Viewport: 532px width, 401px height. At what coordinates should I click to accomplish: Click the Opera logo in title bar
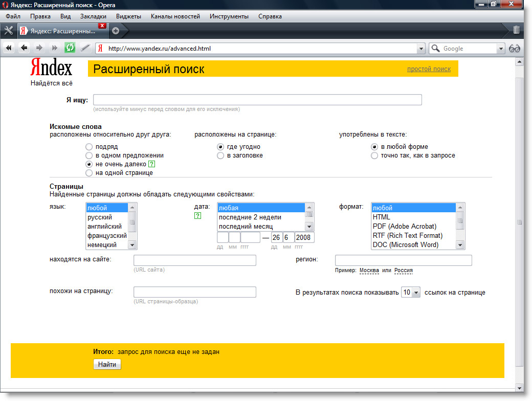(x=5, y=5)
